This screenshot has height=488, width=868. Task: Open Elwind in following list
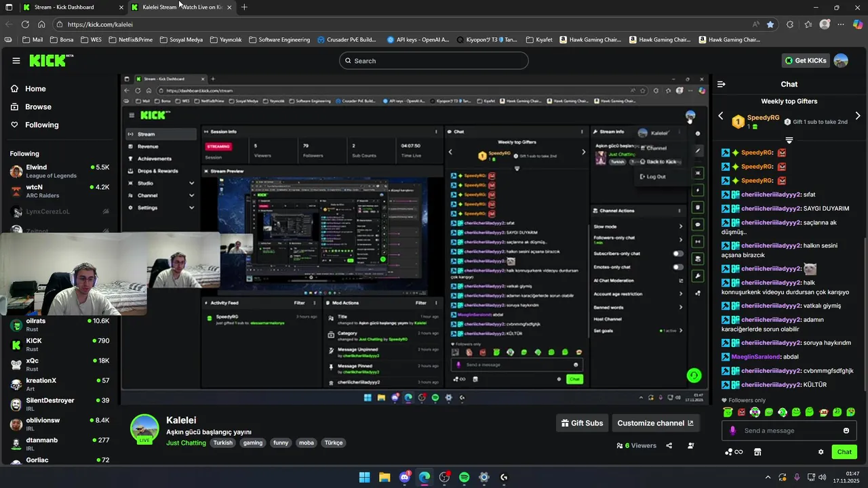point(60,171)
